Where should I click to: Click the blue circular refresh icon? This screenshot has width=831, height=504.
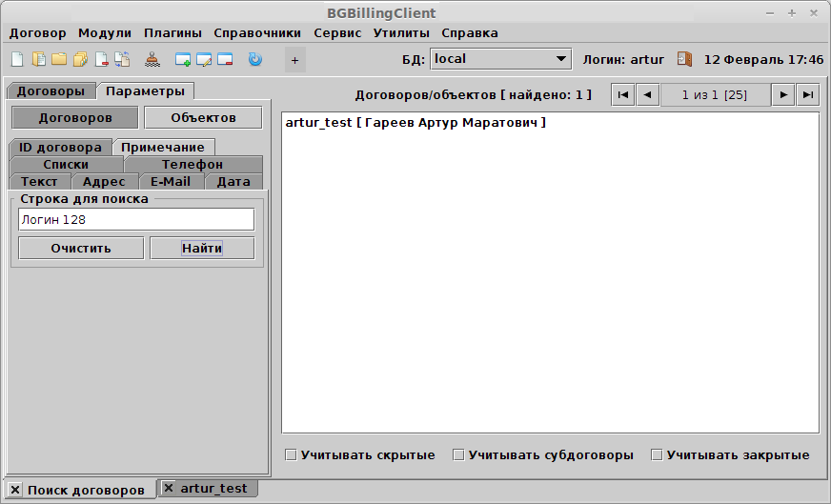tap(254, 59)
